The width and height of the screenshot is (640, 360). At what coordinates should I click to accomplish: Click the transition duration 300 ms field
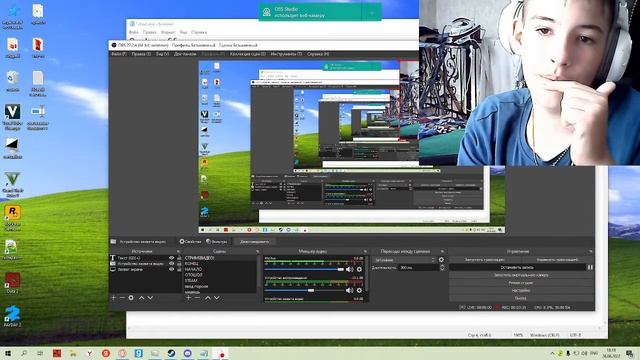click(x=418, y=267)
